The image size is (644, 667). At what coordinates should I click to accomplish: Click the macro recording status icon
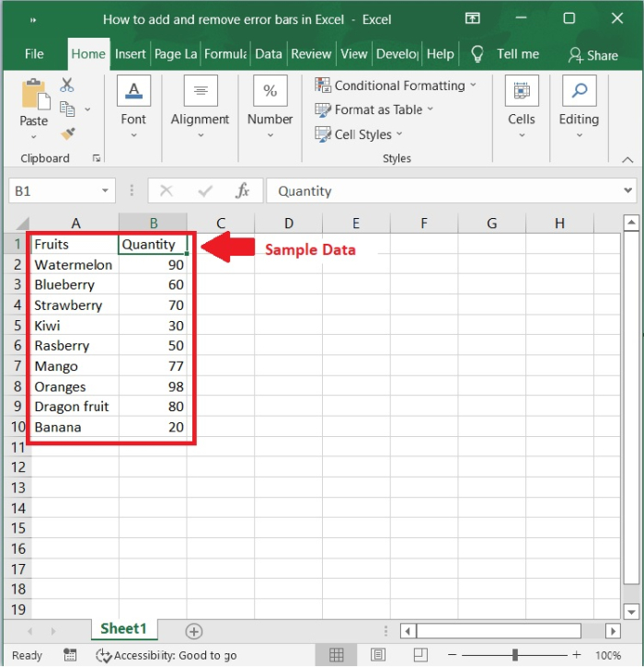(70, 655)
